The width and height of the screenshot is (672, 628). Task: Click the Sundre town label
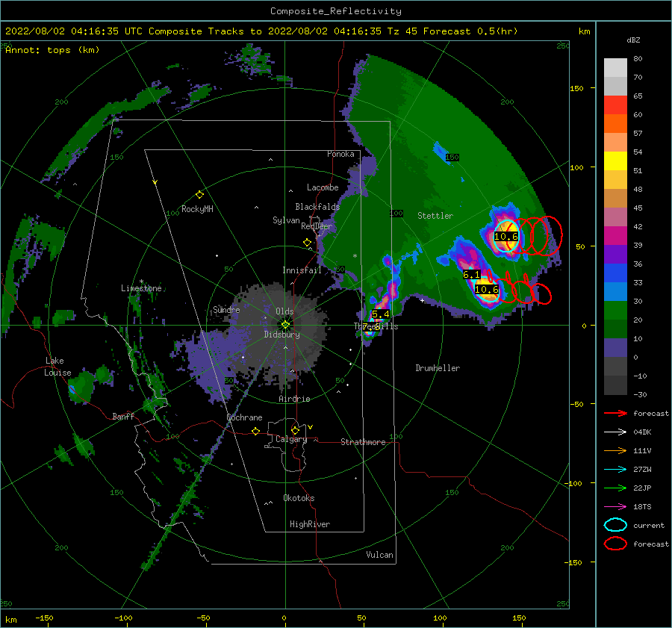pos(226,309)
